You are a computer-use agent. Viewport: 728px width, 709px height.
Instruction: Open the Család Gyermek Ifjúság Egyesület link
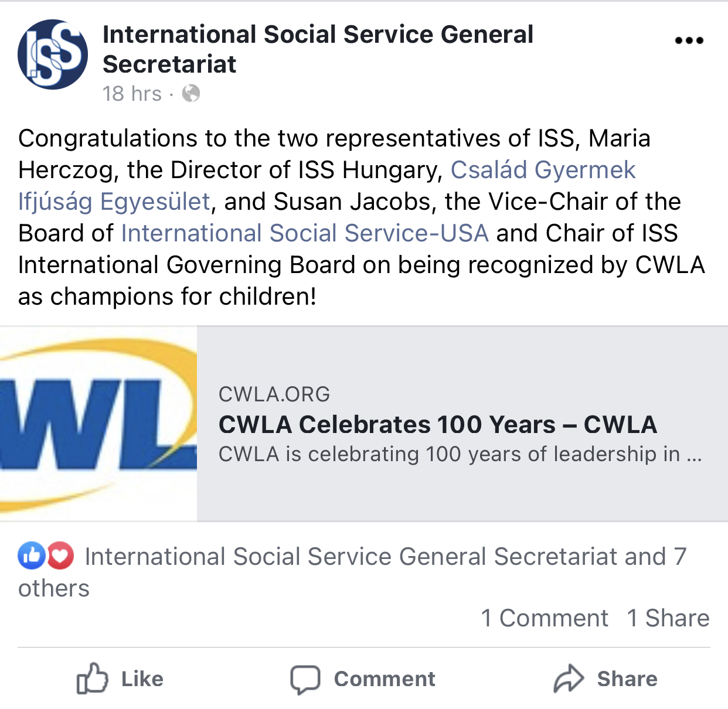click(x=542, y=170)
